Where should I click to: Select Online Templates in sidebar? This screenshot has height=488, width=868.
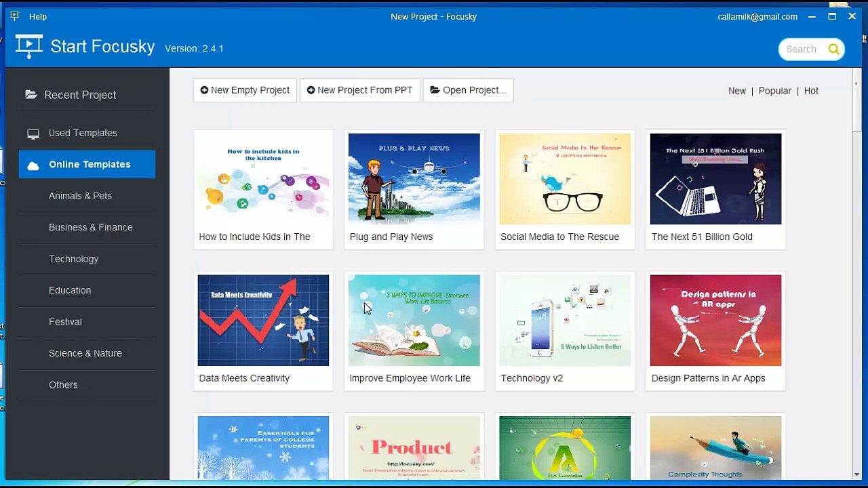[87, 164]
